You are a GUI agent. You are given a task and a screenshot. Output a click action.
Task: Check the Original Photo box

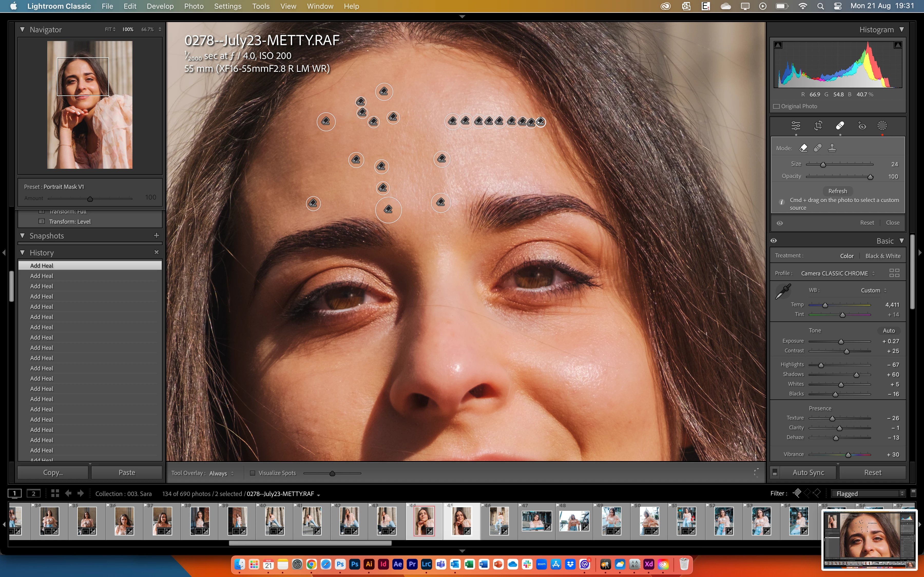point(777,106)
